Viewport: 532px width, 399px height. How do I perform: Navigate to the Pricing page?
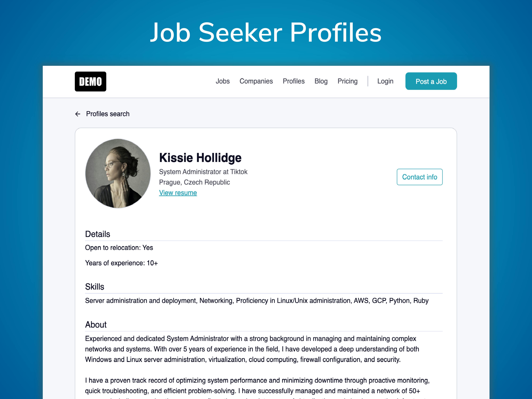point(347,81)
